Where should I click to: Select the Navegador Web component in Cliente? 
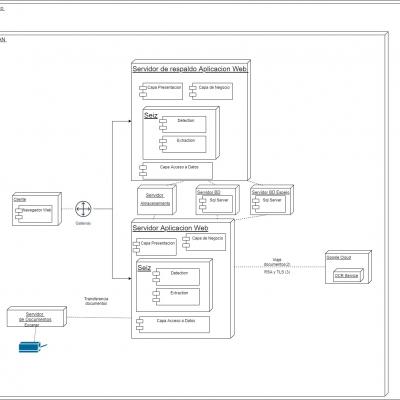point(34,214)
